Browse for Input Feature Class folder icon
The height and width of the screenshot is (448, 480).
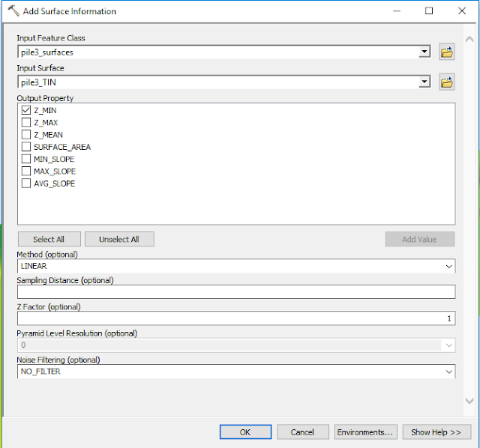tap(447, 52)
